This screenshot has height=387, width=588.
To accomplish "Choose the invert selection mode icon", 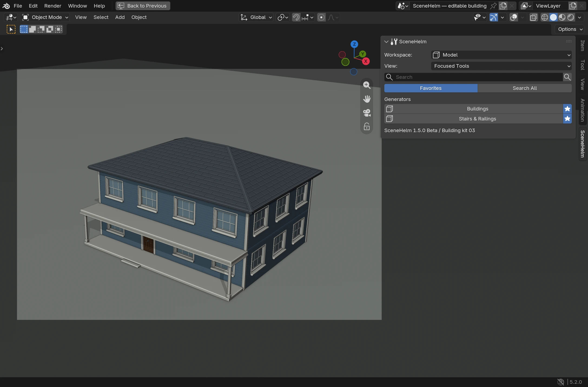I will pos(50,29).
